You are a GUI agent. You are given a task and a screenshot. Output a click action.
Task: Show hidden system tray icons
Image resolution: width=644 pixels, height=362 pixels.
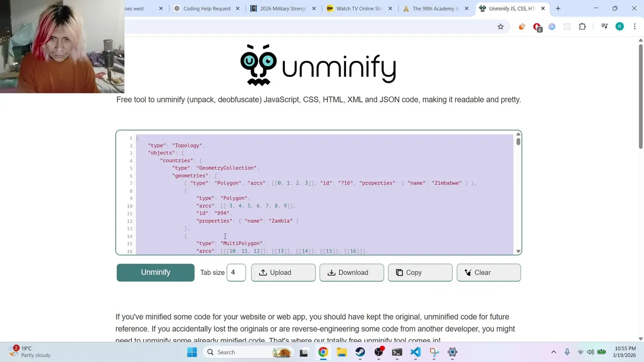point(554,352)
